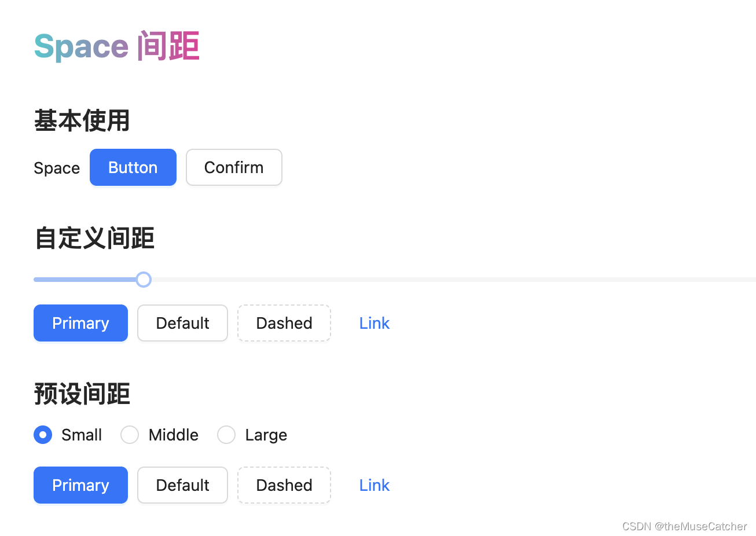The image size is (756, 536).
Task: Click the 基本使用 section heading
Action: coord(81,120)
